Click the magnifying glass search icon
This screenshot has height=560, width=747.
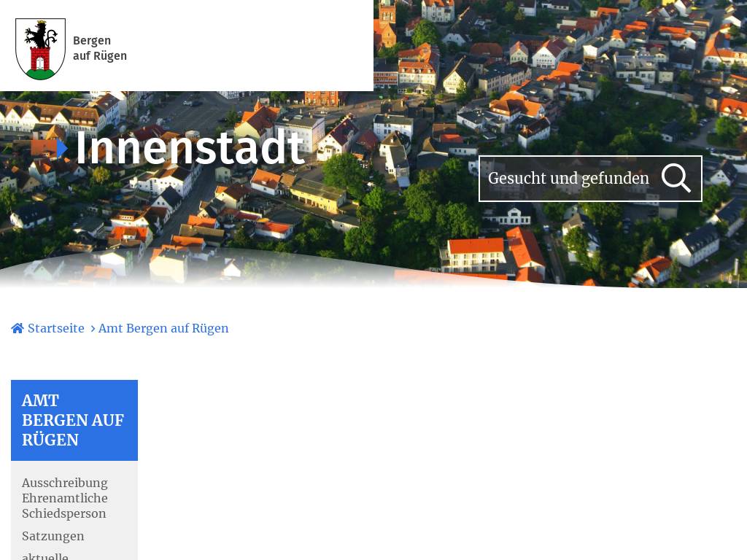tap(676, 178)
